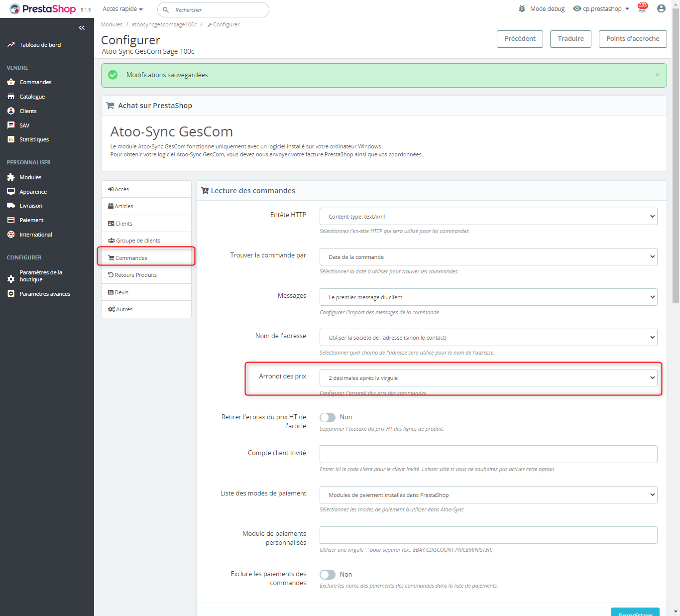Click the Commandes basket icon in sidebar
The image size is (680, 616).
(11, 82)
